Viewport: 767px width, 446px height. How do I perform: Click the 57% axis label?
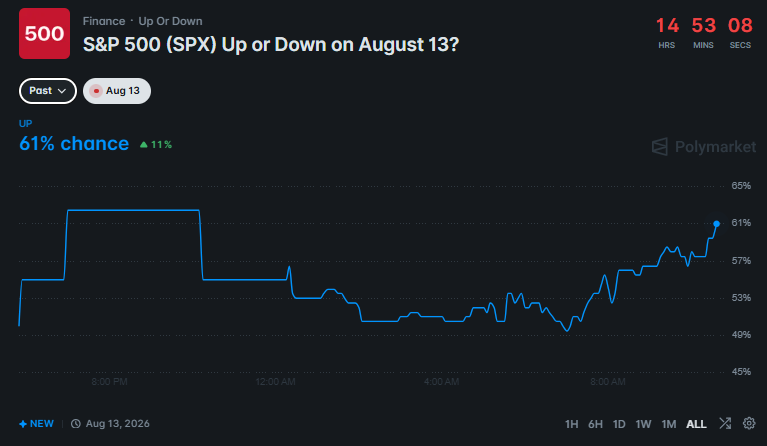(741, 261)
